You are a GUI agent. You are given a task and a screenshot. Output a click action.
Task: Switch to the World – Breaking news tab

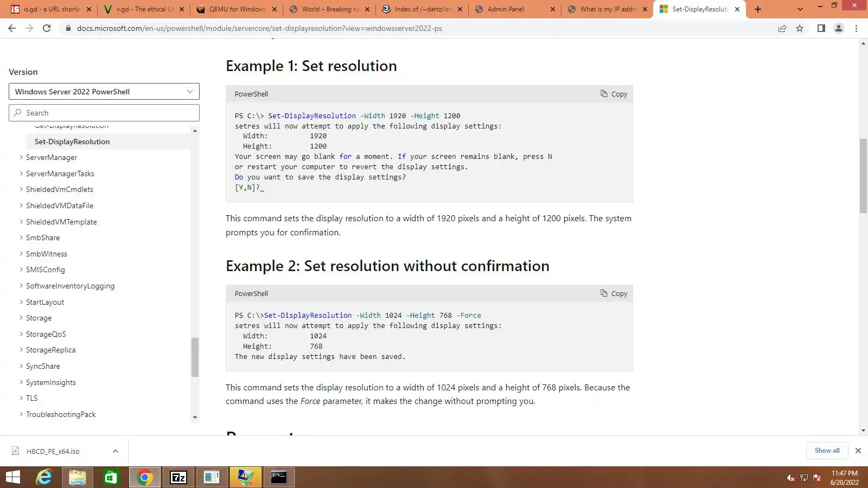click(x=330, y=9)
